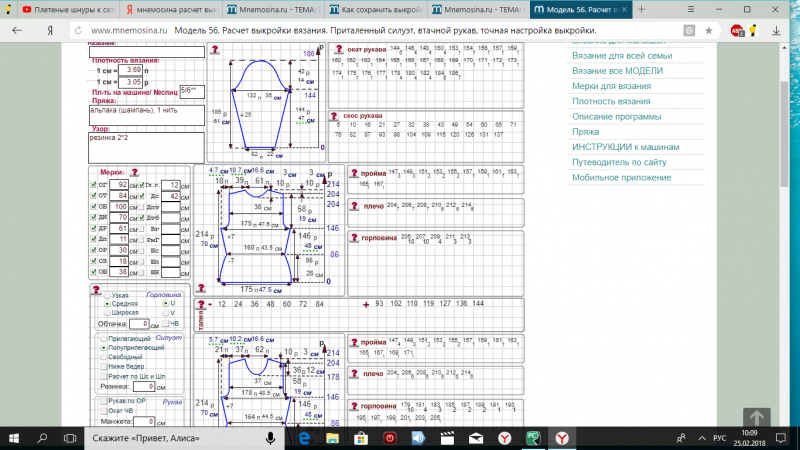Click the Резинка value input field
Screen dimensions: 800x450
(x=145, y=386)
